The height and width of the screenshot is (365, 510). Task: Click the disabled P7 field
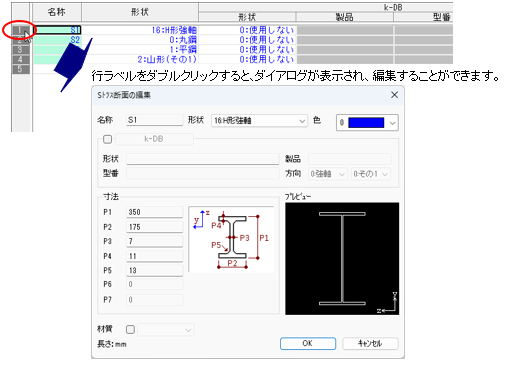pyautogui.click(x=155, y=300)
